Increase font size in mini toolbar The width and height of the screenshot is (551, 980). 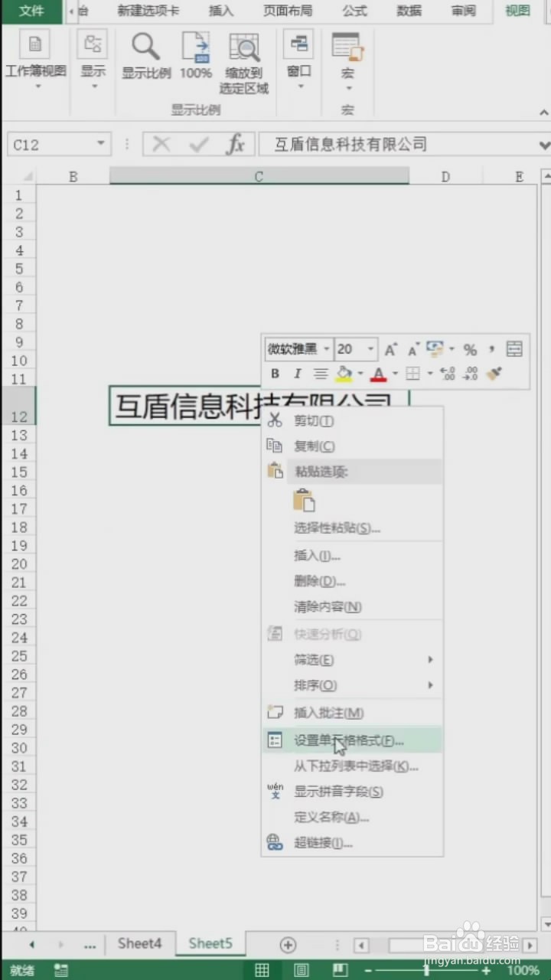tap(391, 349)
